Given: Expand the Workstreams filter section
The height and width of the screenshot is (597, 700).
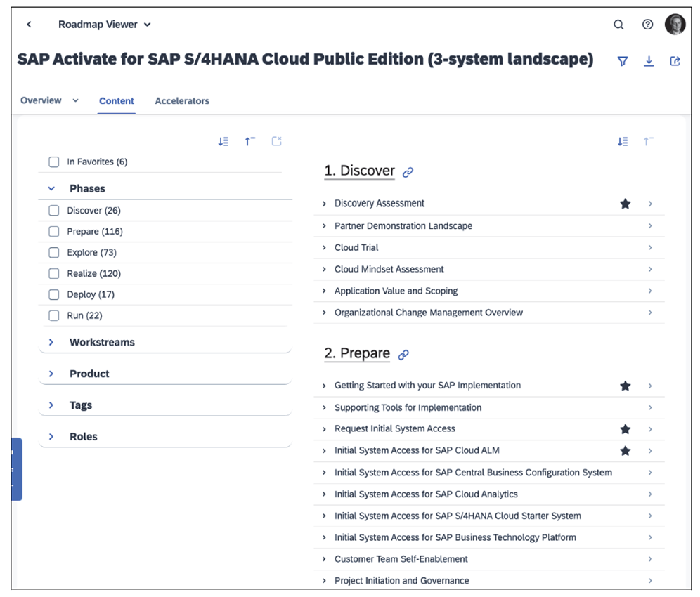Looking at the screenshot, I should pyautogui.click(x=51, y=342).
